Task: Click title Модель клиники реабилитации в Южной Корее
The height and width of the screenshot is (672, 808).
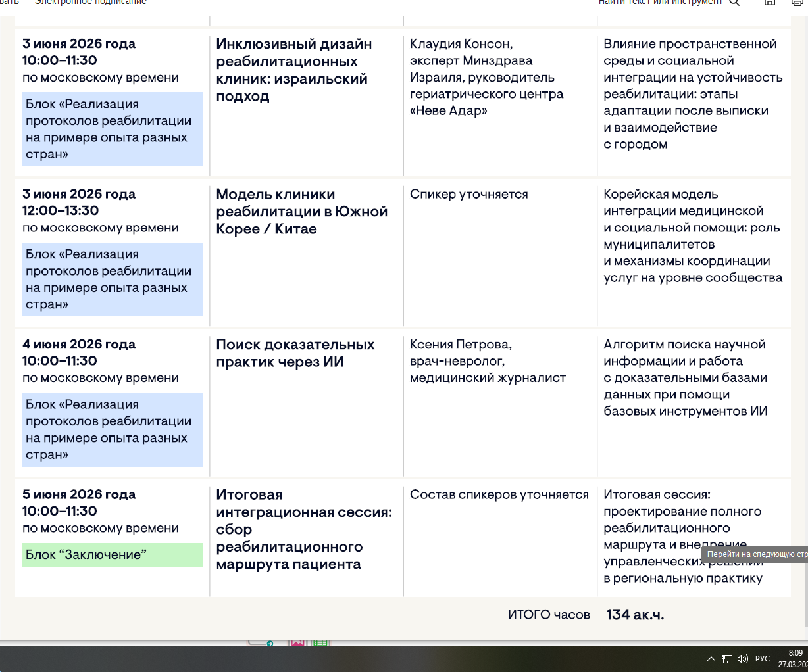Action: tap(301, 212)
